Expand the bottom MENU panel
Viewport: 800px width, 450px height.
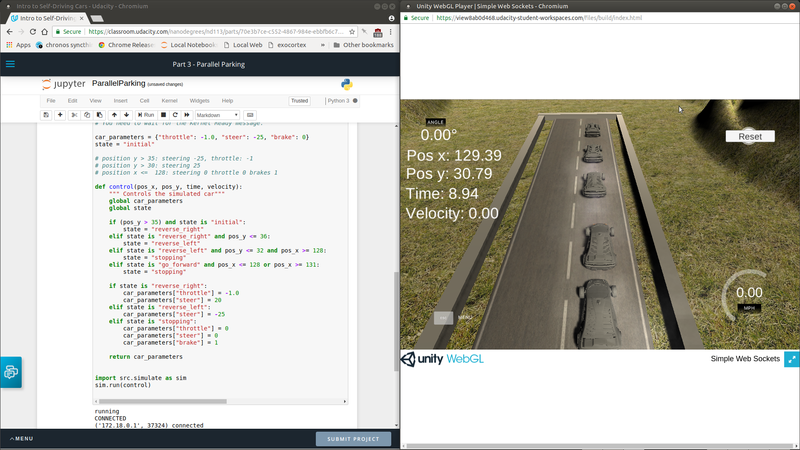21,439
